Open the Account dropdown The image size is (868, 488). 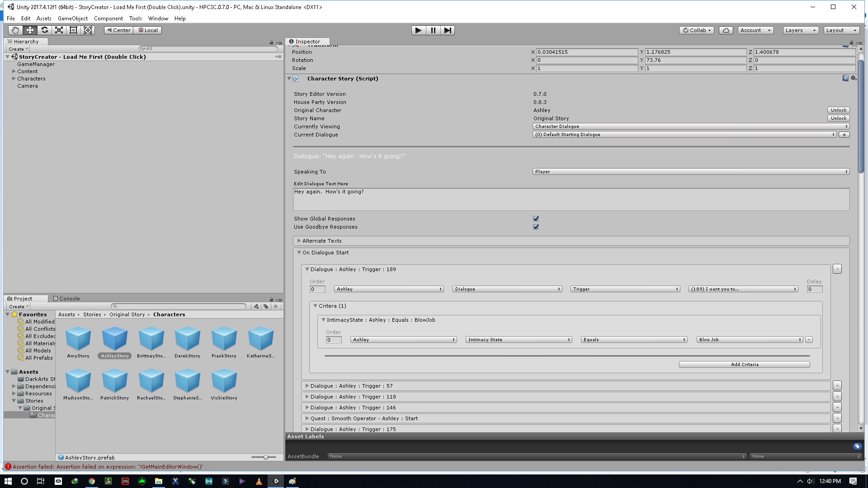755,30
